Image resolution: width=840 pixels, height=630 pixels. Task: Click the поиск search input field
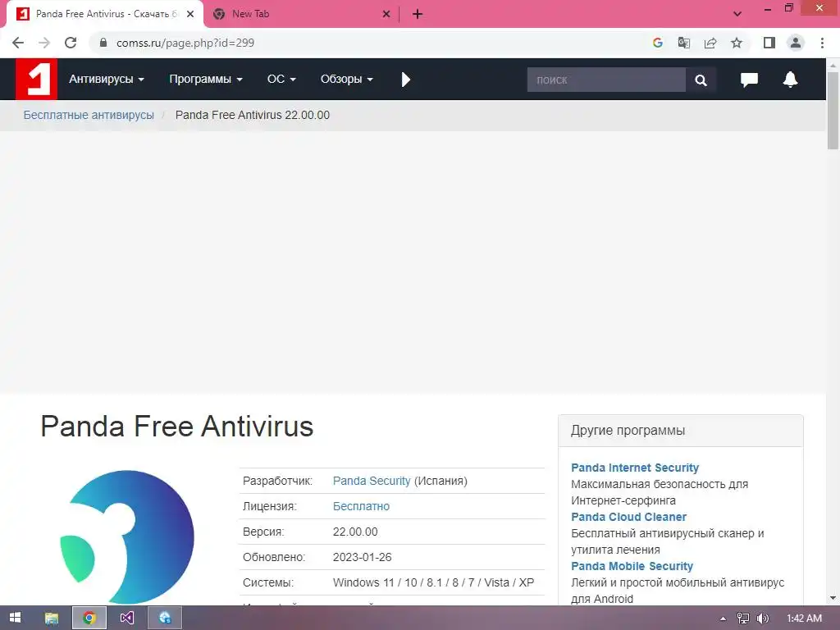tap(606, 80)
